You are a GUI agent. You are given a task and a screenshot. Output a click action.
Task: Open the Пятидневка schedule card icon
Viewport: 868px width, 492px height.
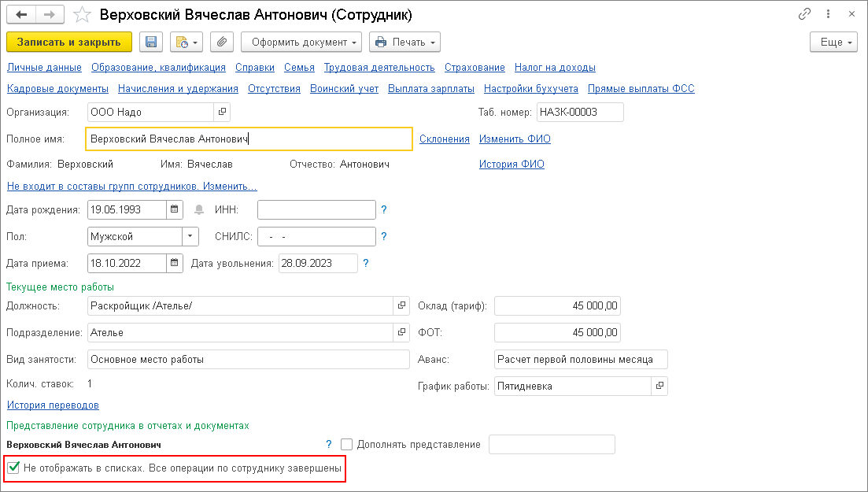tap(659, 387)
